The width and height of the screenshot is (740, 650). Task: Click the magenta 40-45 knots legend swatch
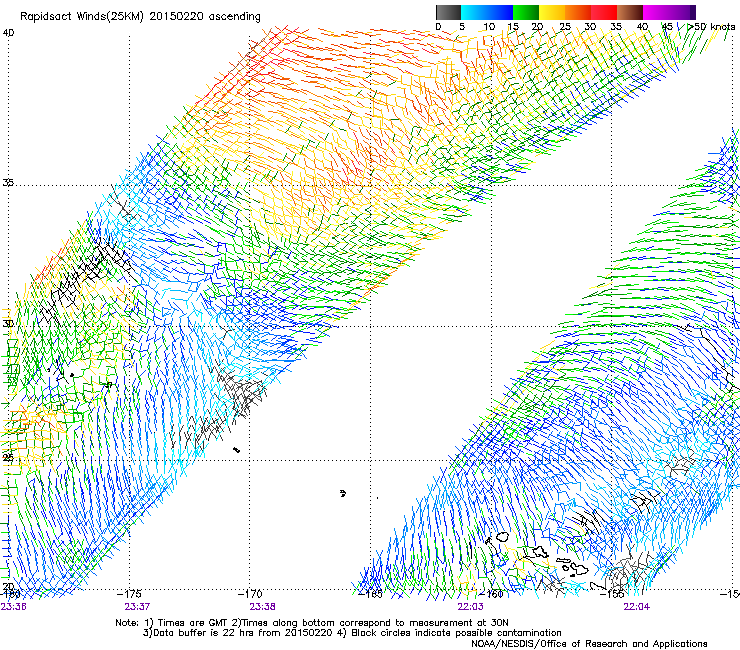[656, 12]
